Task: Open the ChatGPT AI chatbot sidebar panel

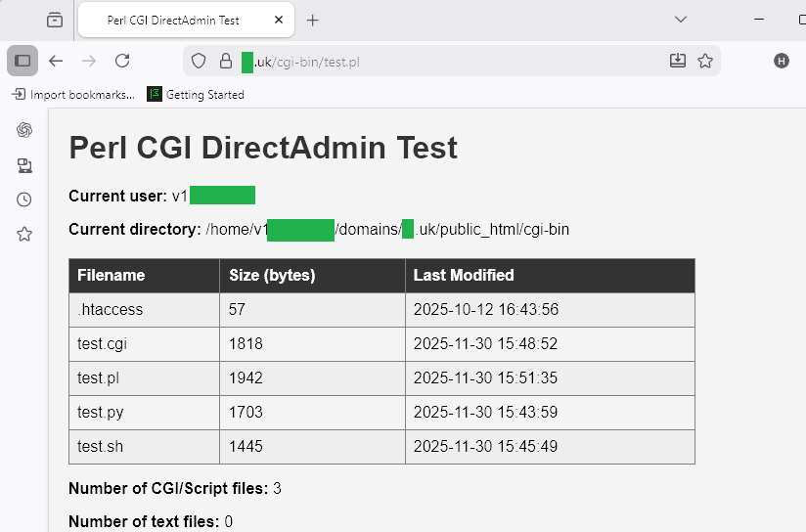Action: point(24,130)
